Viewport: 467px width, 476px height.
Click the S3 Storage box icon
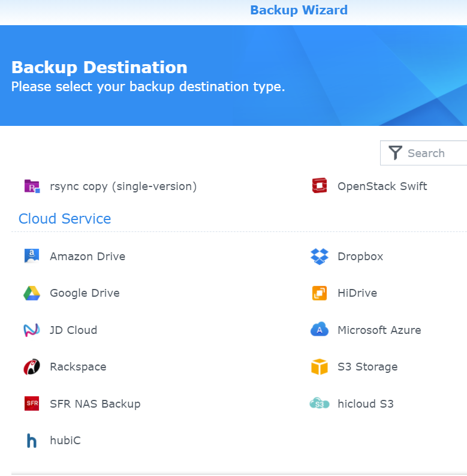click(320, 367)
